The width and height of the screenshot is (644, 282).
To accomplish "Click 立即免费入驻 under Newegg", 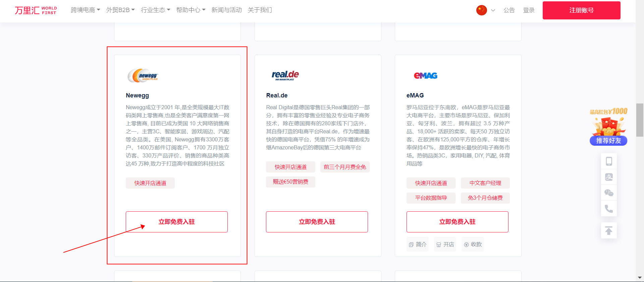I will point(177,222).
